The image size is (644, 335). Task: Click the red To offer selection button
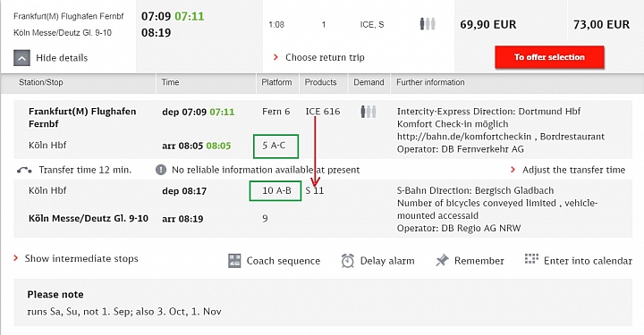pos(549,57)
